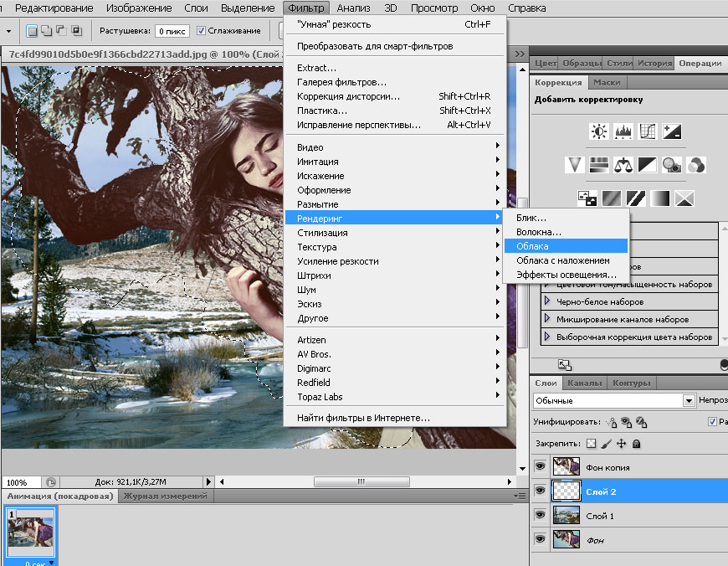Toggle lock transparent pixels in Закрепить

(x=591, y=444)
